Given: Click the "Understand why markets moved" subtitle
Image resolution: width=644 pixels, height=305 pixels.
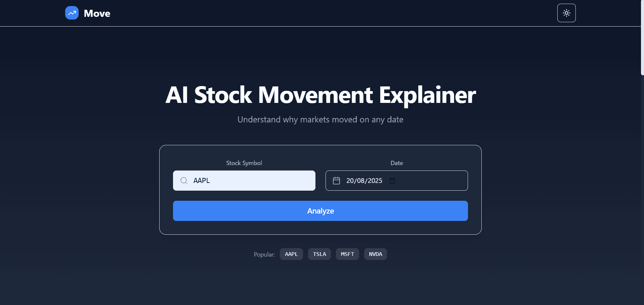Looking at the screenshot, I should click(x=320, y=120).
